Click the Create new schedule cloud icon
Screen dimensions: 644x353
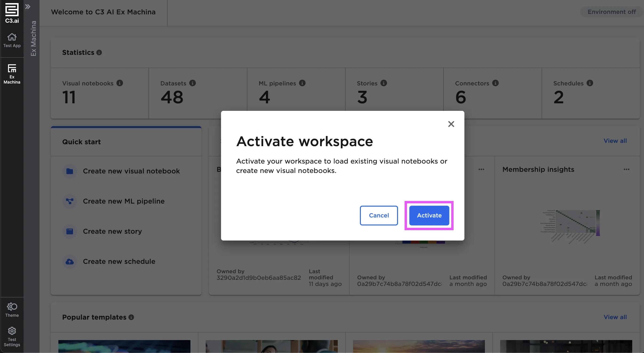click(69, 261)
